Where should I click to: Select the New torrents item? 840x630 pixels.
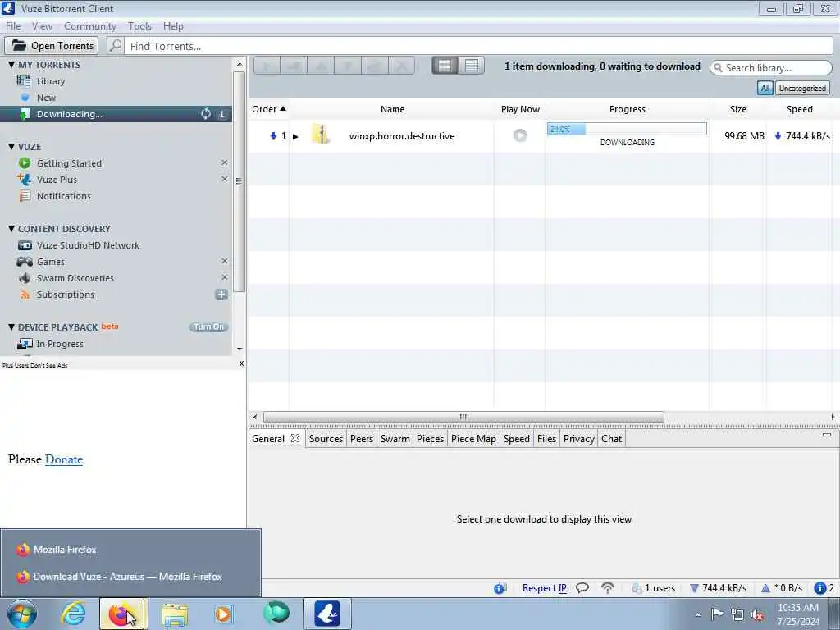(46, 98)
